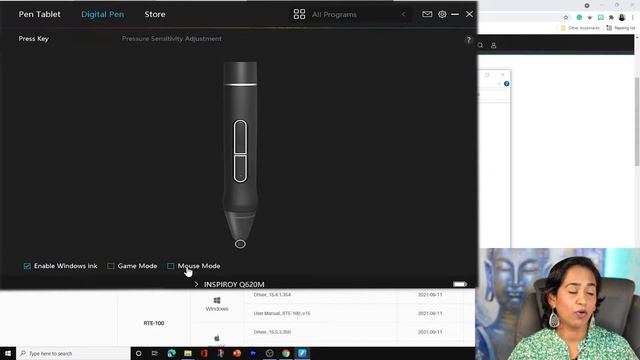
Task: Open the Other bookmarks folder in Chrome
Action: (x=580, y=28)
